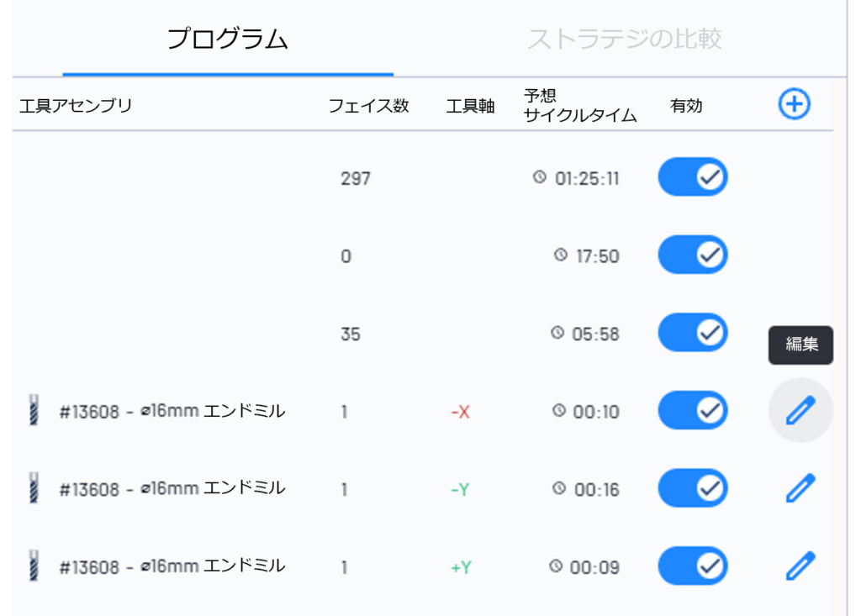Image resolution: width=861 pixels, height=616 pixels.
Task: Click the 工具アセンブリ column header
Action: click(x=76, y=106)
